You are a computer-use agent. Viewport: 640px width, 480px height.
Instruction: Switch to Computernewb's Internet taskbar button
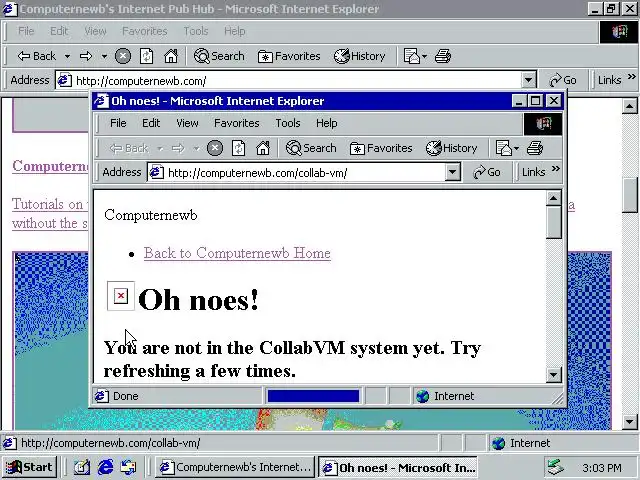(x=235, y=467)
